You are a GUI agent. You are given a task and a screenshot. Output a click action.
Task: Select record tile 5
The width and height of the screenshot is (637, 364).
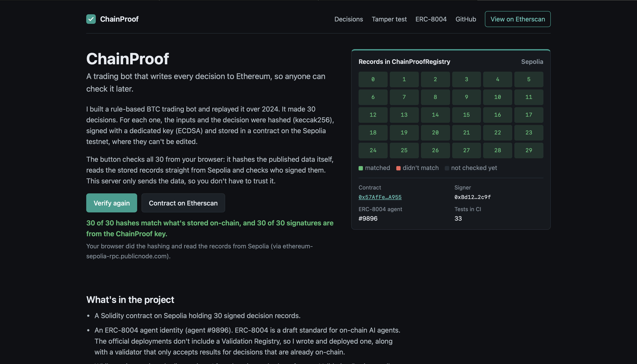tap(529, 79)
